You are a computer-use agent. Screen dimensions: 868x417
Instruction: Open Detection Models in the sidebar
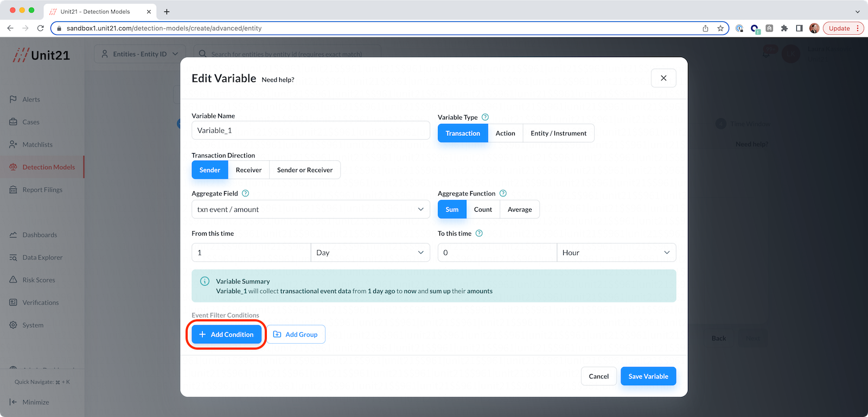click(x=42, y=167)
